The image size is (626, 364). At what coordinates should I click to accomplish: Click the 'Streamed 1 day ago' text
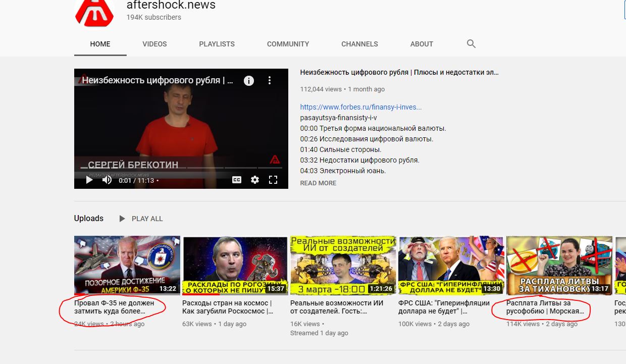(x=319, y=333)
